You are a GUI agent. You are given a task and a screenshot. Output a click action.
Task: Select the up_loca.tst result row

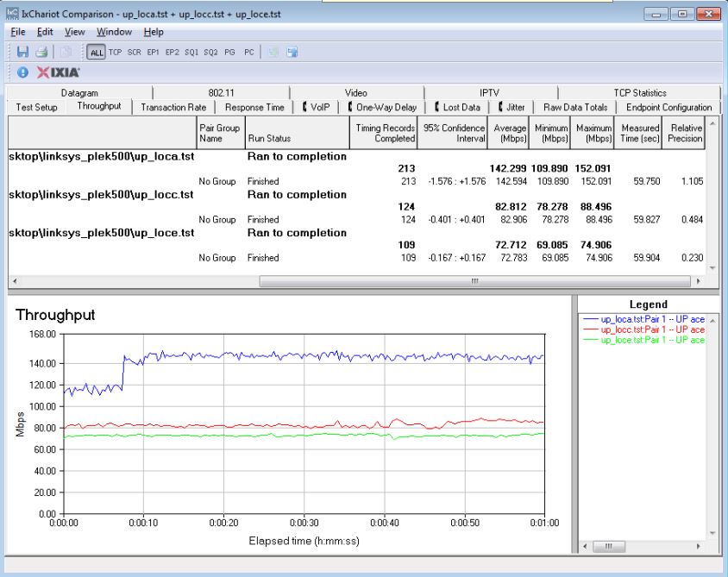[x=356, y=156]
